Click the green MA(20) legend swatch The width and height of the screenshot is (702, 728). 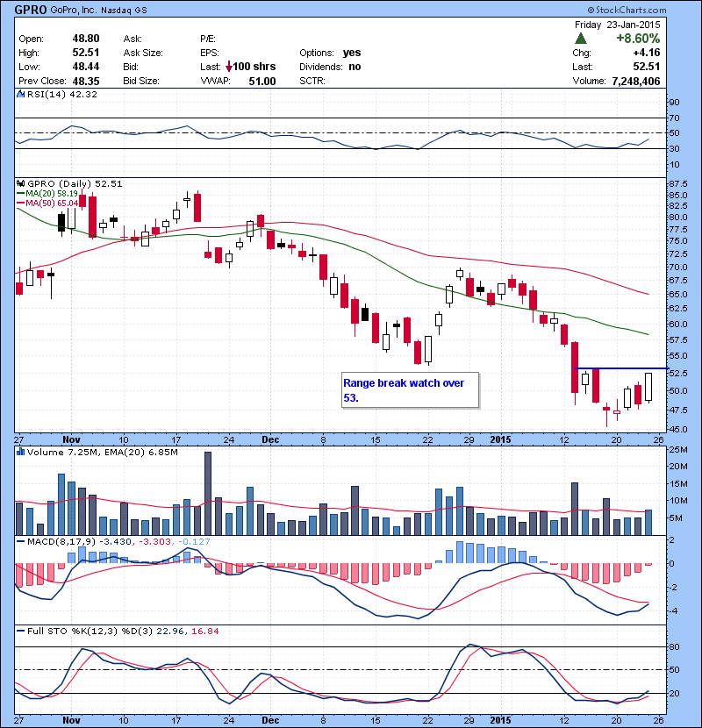[20, 193]
